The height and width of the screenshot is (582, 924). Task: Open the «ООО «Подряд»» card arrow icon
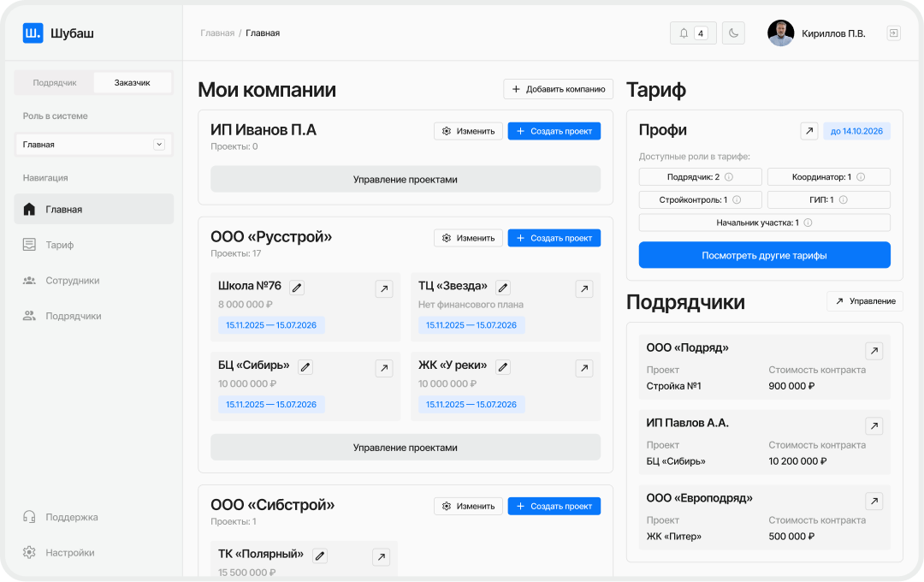pyautogui.click(x=874, y=350)
